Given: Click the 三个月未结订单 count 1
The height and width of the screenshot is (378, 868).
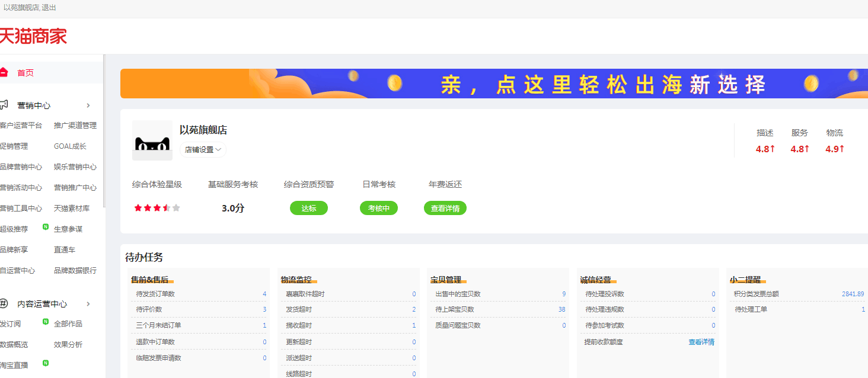Looking at the screenshot, I should (264, 325).
